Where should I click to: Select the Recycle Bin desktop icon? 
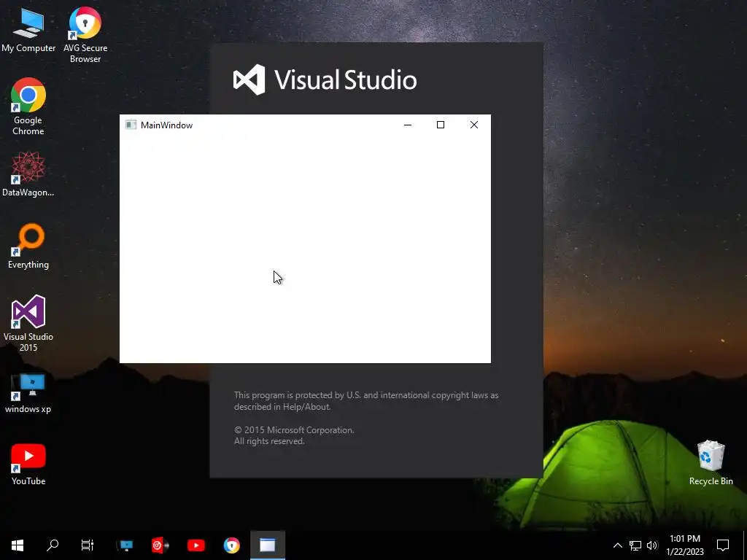click(x=711, y=463)
